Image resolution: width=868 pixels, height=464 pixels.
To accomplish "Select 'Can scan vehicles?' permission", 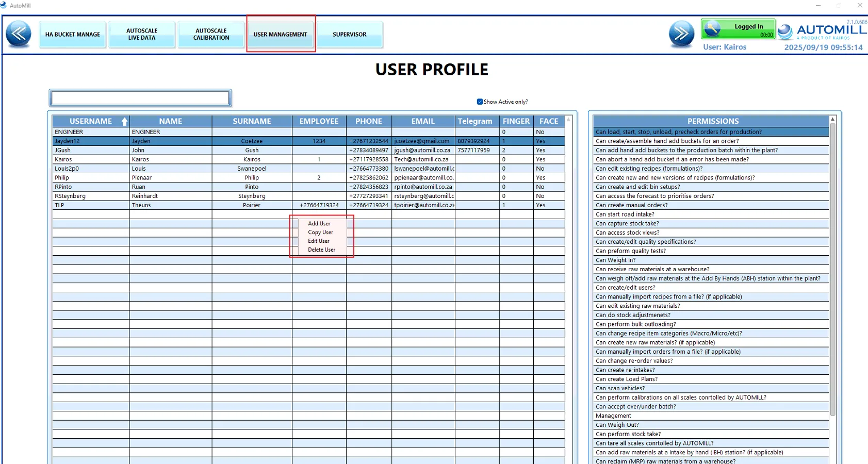I will [711, 389].
